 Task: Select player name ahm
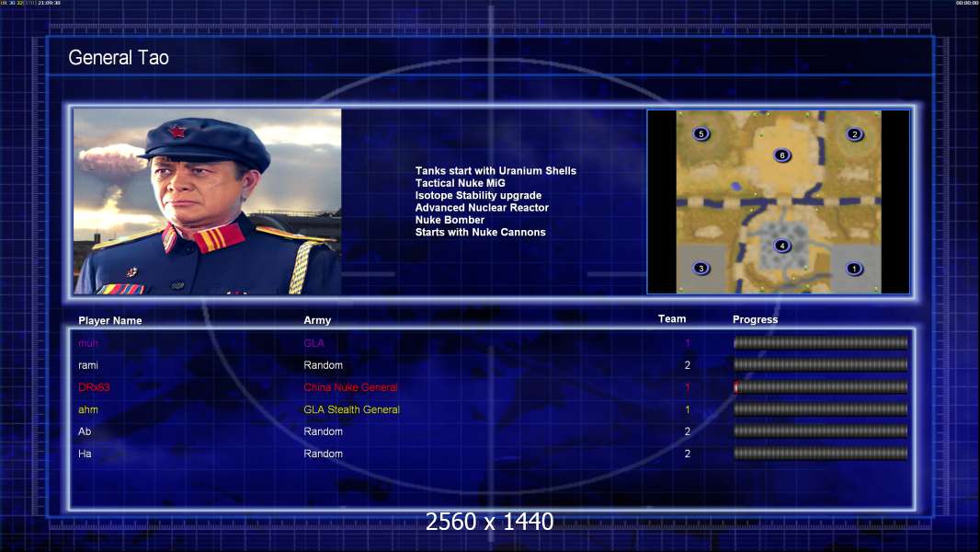click(88, 409)
